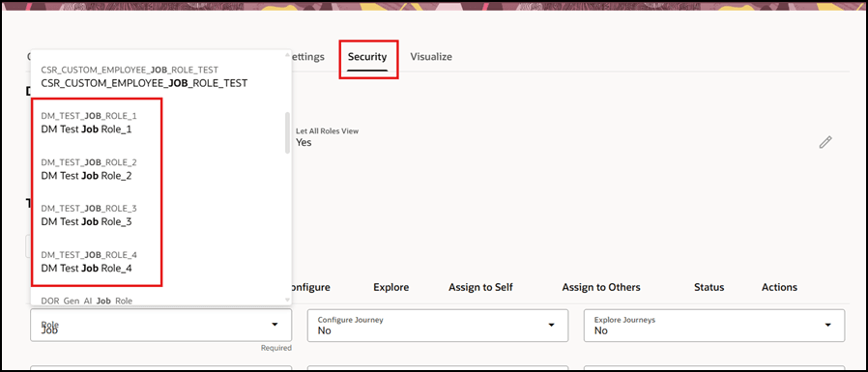The width and height of the screenshot is (868, 372).
Task: Open the Role combo box arrow
Action: tap(275, 325)
